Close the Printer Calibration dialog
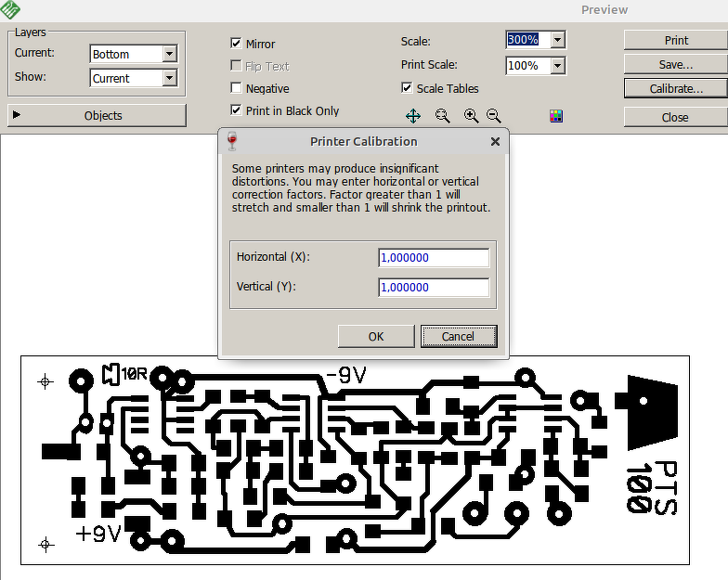This screenshot has height=580, width=728. pos(496,141)
